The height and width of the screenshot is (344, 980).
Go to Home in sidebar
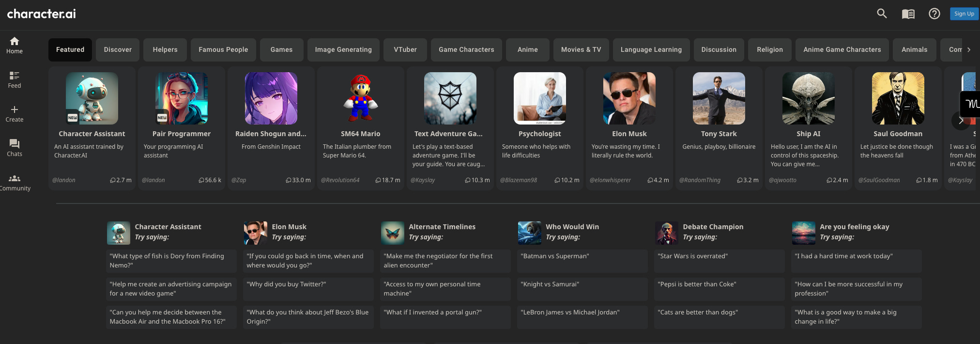click(x=15, y=46)
